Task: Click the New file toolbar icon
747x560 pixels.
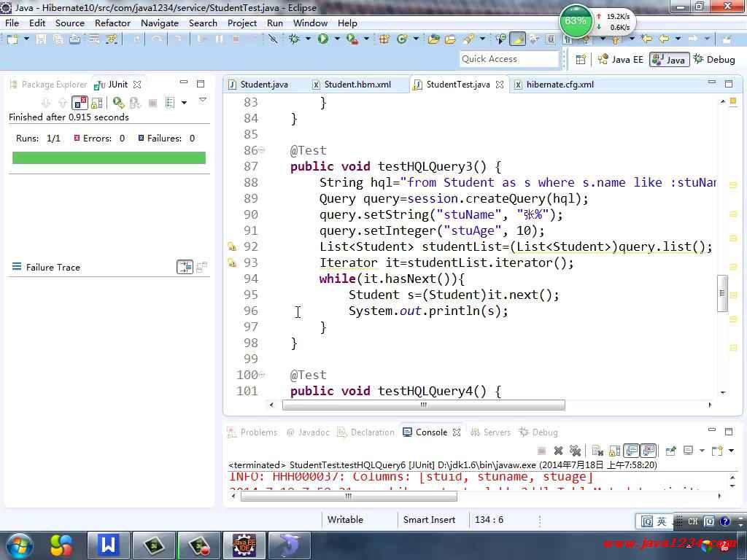Action: point(13,39)
